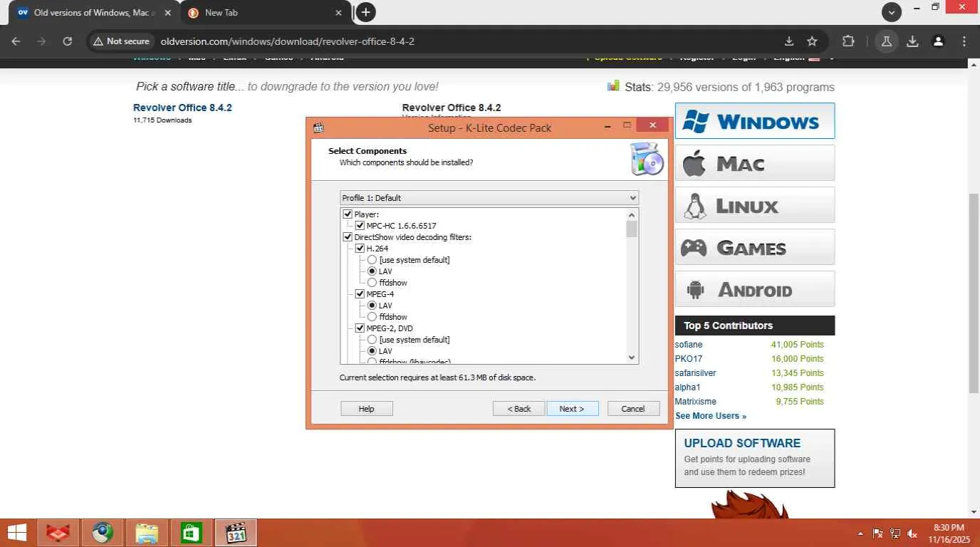Image resolution: width=980 pixels, height=547 pixels.
Task: Select [use system default] under H.264
Action: [x=372, y=260]
